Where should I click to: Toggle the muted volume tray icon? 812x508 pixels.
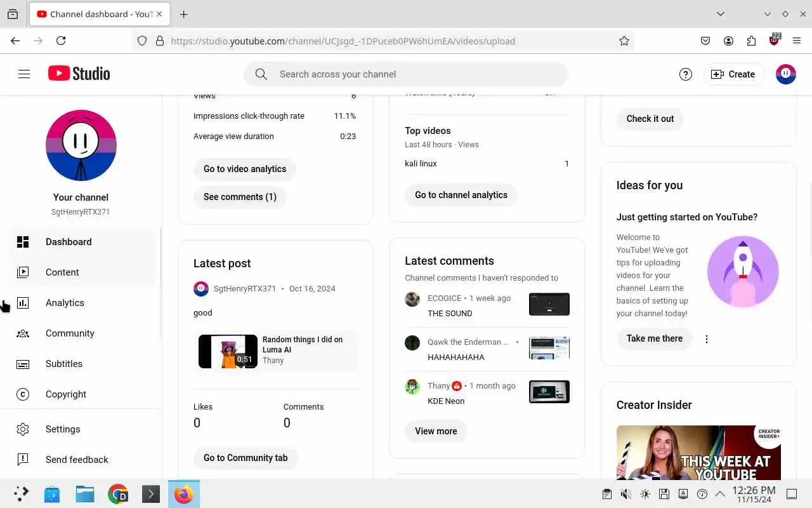pyautogui.click(x=625, y=494)
